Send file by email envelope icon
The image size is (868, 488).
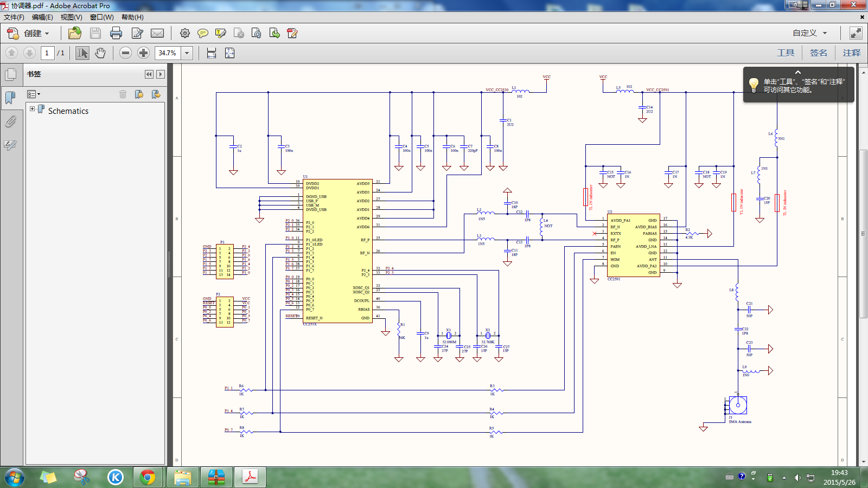point(157,34)
